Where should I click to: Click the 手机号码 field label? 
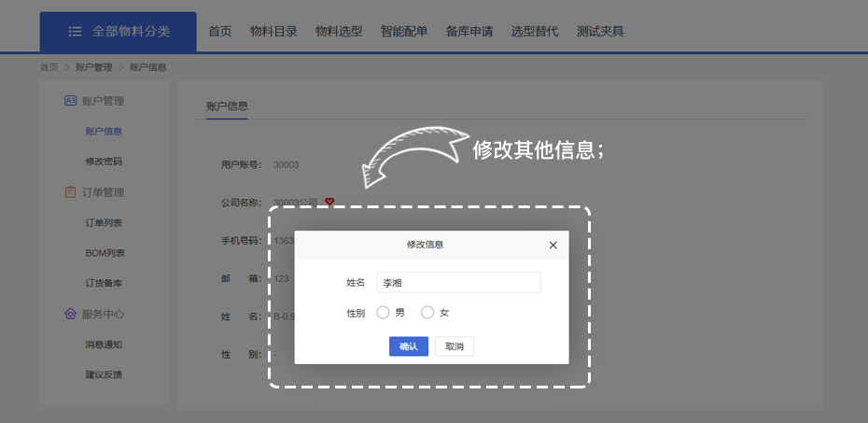tap(242, 241)
